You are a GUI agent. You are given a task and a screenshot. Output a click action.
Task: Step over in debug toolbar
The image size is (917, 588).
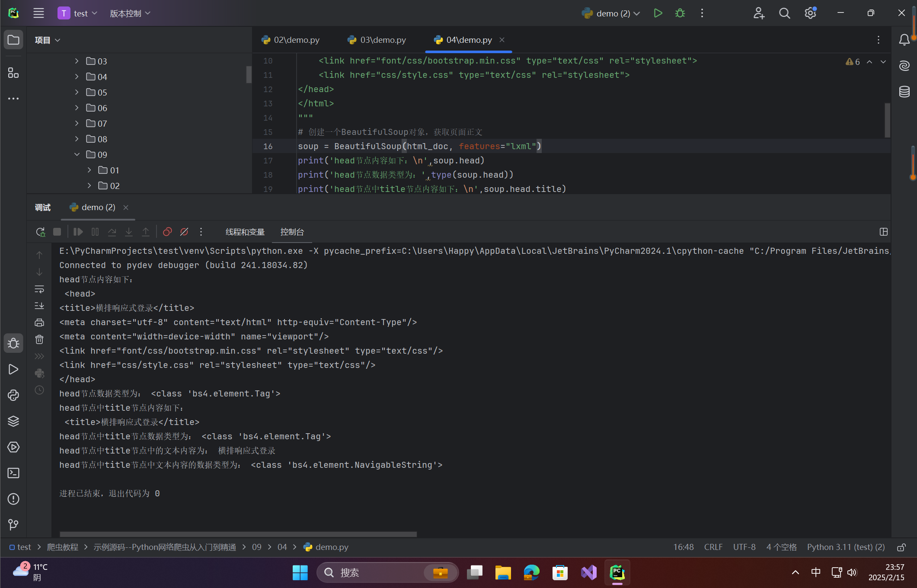(x=112, y=232)
